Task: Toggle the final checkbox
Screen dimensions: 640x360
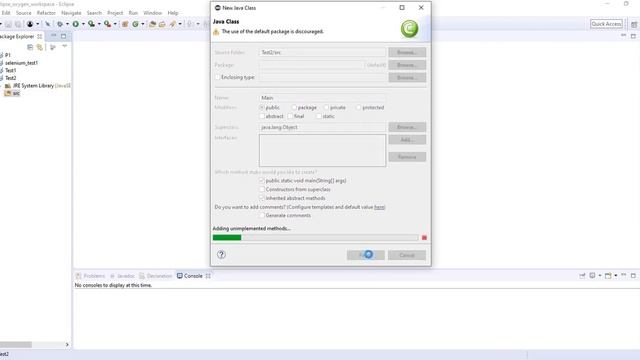Action: click(290, 116)
